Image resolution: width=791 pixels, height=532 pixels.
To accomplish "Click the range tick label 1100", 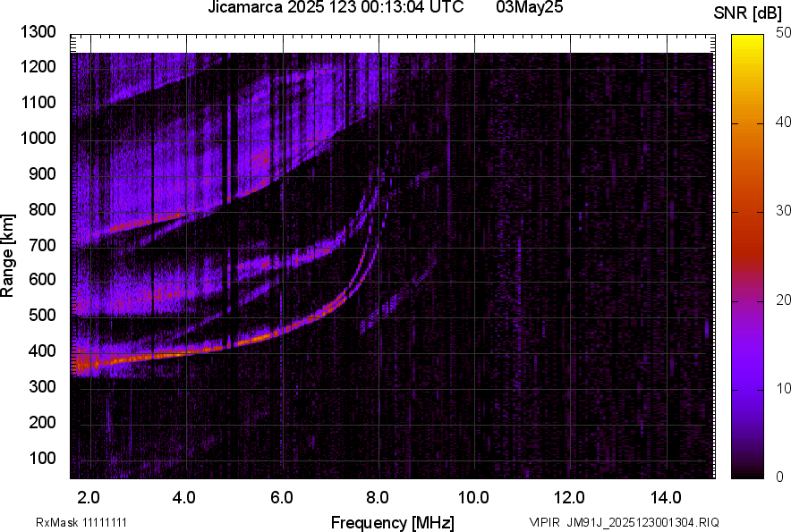I will 38,102.
